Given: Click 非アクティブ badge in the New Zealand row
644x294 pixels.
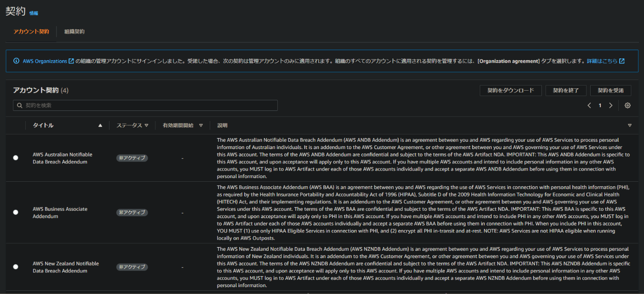Looking at the screenshot, I should click(132, 267).
